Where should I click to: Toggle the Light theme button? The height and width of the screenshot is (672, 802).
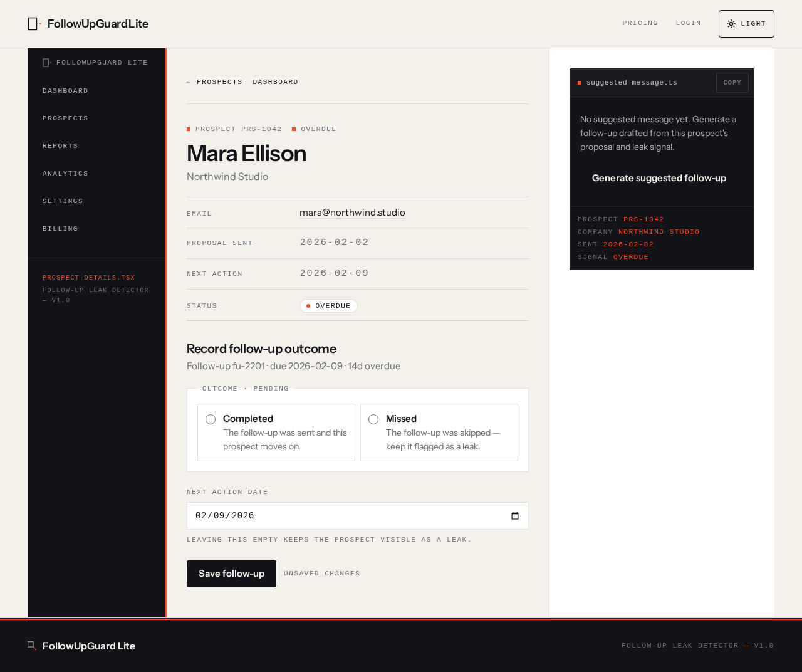point(746,24)
